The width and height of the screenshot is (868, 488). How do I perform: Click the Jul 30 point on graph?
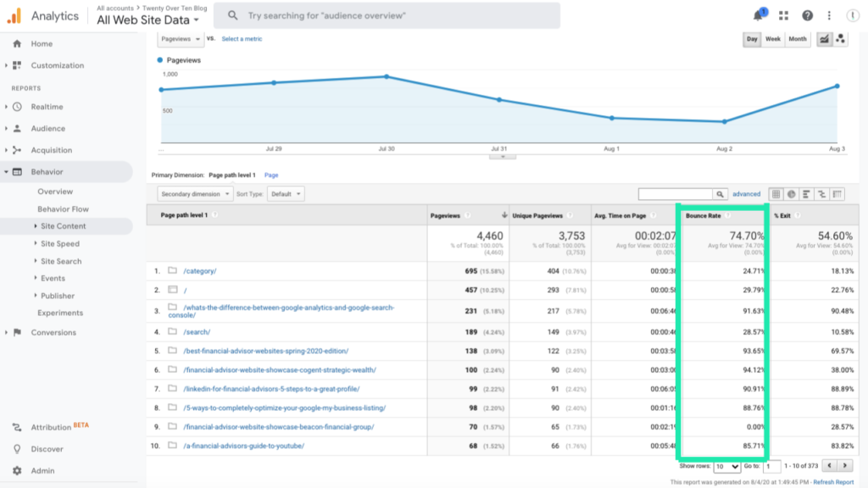[387, 77]
